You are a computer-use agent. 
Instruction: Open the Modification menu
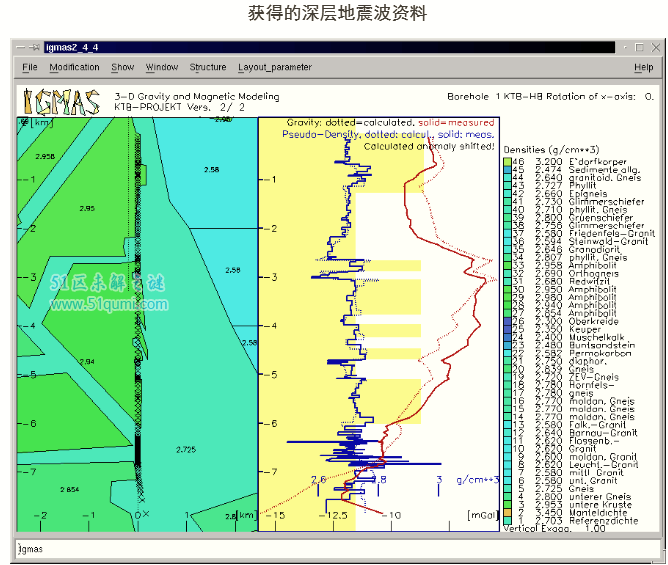[x=75, y=68]
